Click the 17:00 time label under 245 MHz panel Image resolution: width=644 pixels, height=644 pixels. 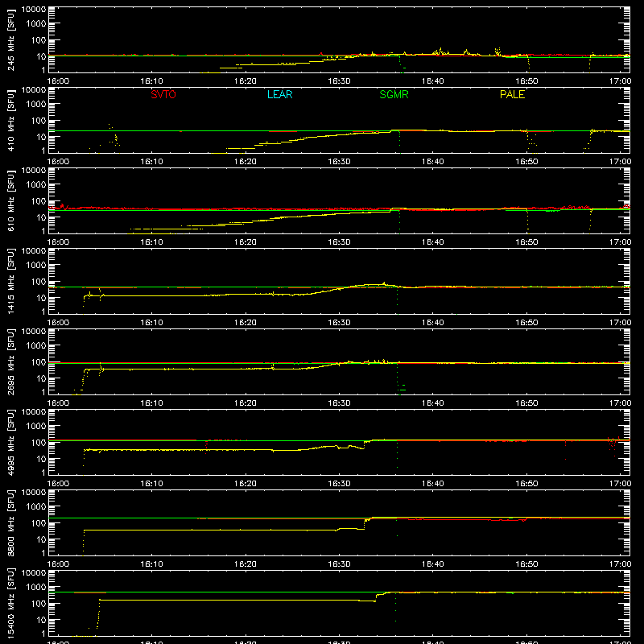pos(620,81)
